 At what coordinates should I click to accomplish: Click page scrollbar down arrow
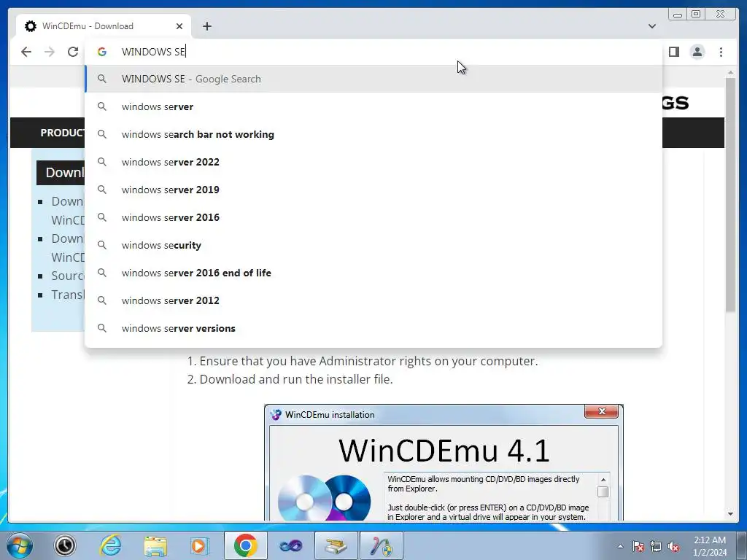[x=730, y=514]
